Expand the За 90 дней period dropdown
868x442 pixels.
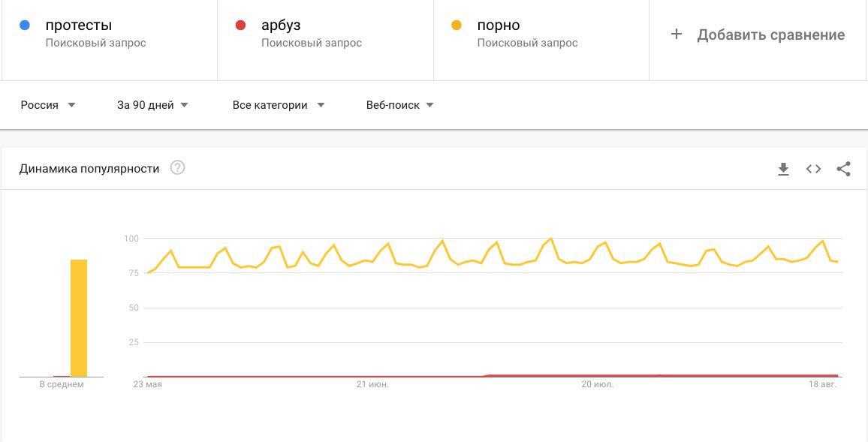[152, 105]
